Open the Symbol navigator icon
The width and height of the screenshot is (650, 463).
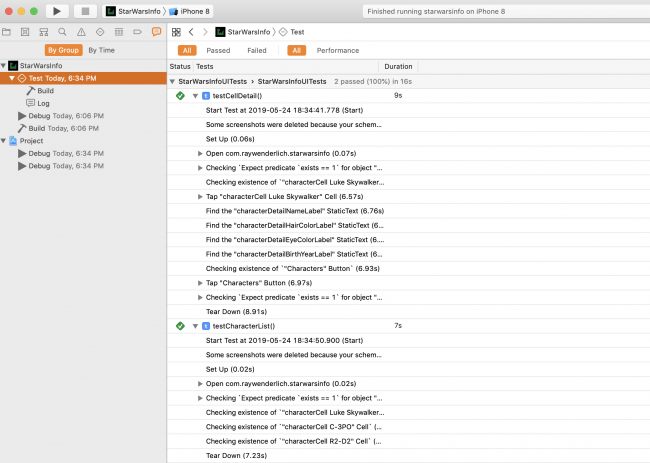44,32
